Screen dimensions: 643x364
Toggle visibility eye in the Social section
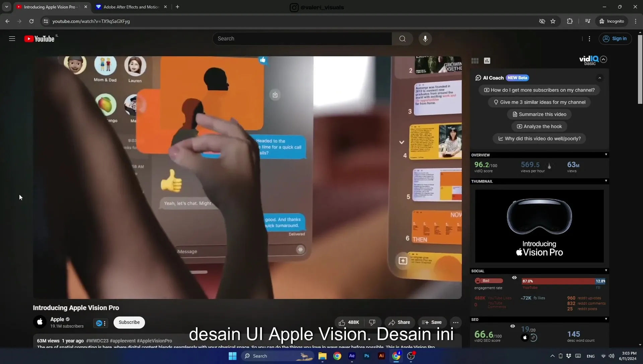coord(514,278)
